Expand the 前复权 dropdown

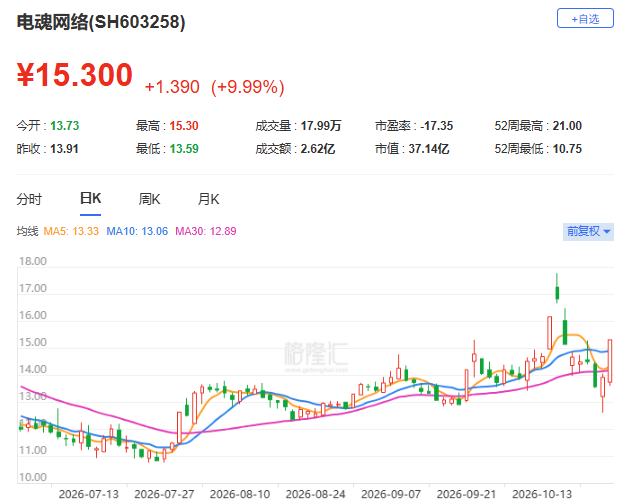click(588, 231)
